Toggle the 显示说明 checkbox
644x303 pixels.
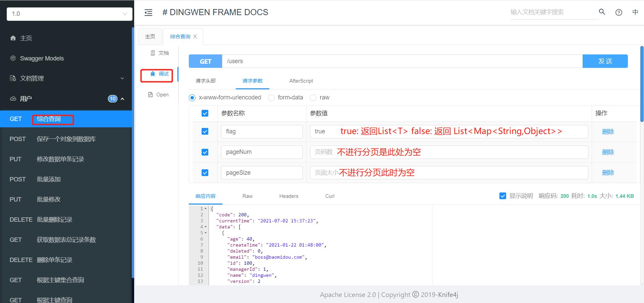tap(503, 196)
